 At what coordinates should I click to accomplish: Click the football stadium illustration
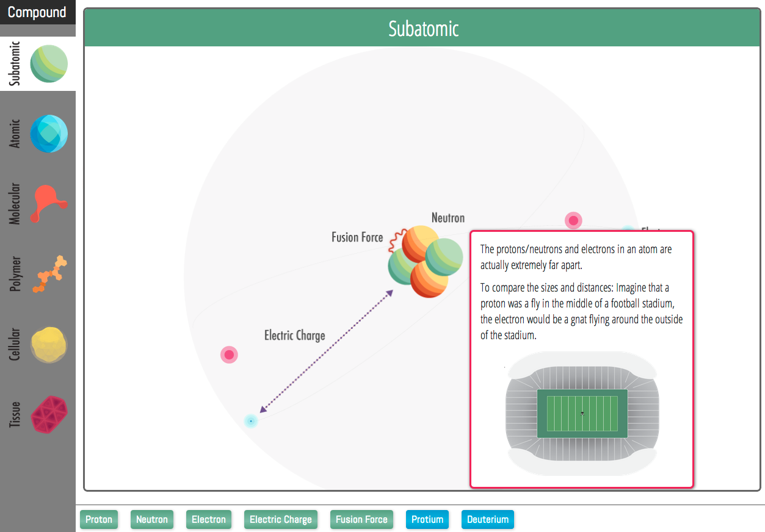click(582, 414)
